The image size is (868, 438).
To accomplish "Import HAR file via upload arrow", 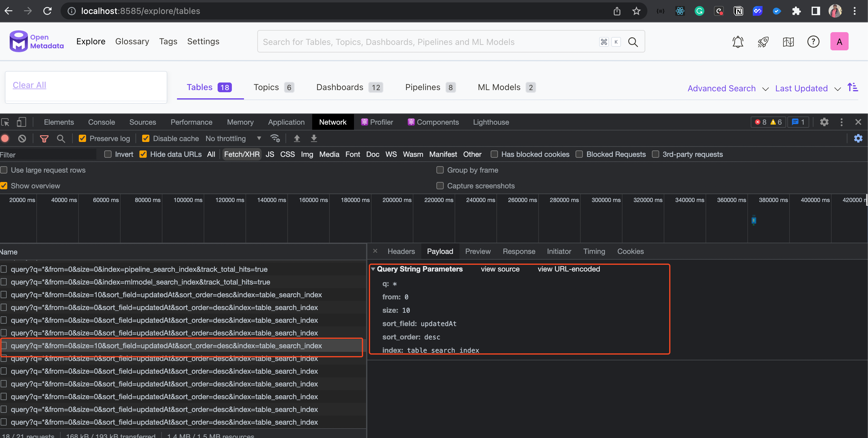I will point(297,138).
